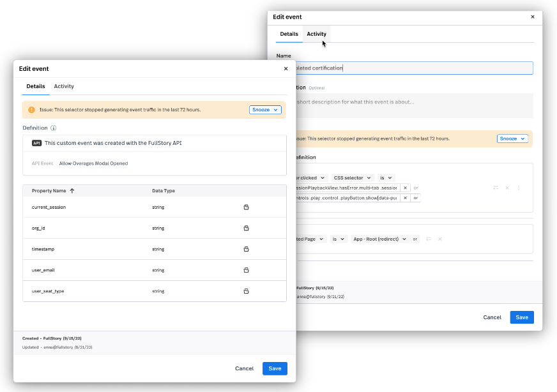Close the front Edit event dialog
Image resolution: width=557 pixels, height=392 pixels.
point(286,68)
